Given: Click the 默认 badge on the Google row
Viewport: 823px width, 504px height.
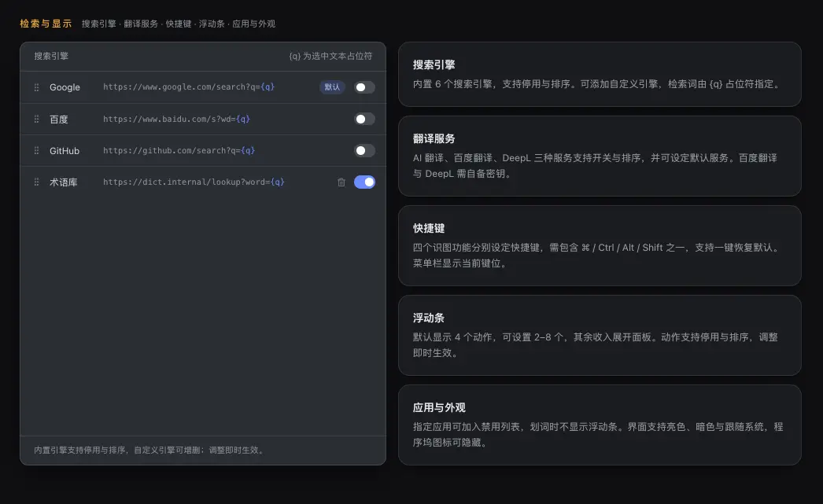Looking at the screenshot, I should [x=332, y=87].
